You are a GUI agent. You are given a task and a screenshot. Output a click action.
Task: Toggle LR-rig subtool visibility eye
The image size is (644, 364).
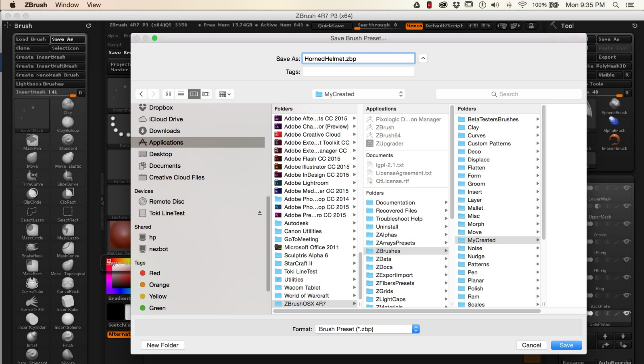click(627, 242)
